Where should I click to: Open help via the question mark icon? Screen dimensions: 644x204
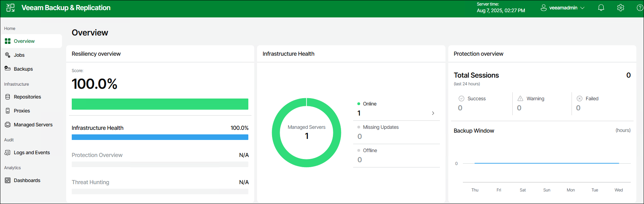(640, 8)
